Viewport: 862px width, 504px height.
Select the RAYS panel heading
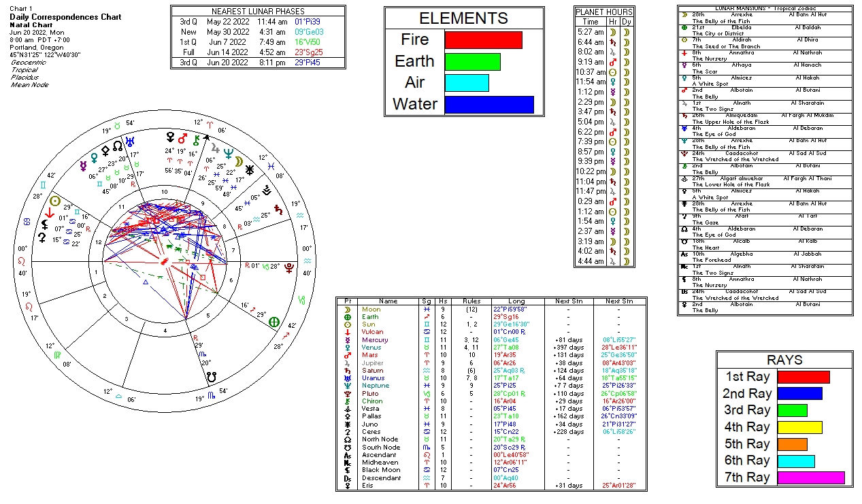(x=784, y=360)
